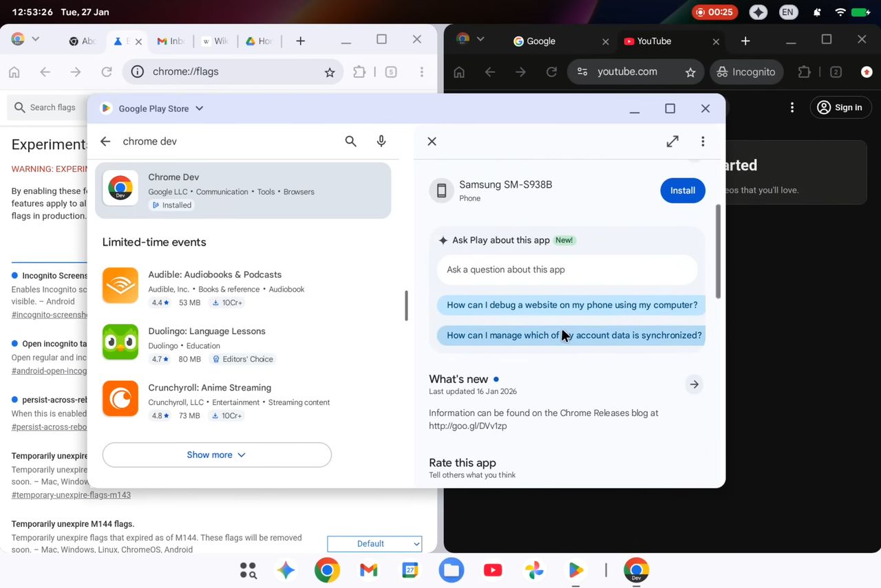Click Sign in on YouTube

(x=840, y=107)
